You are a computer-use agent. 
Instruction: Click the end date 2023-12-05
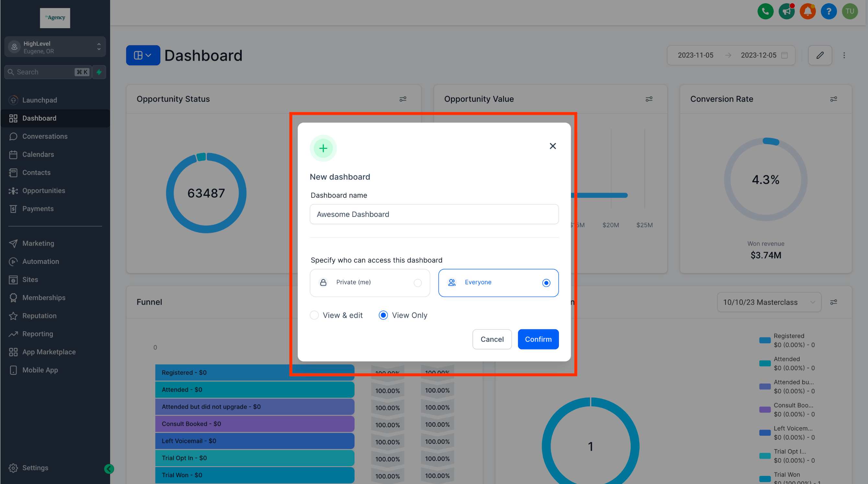(x=758, y=55)
